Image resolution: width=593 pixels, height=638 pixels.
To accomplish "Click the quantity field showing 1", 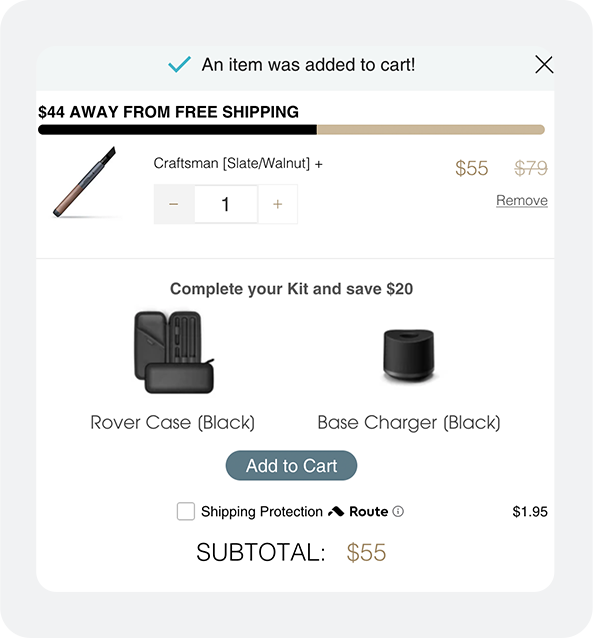I will click(x=226, y=204).
